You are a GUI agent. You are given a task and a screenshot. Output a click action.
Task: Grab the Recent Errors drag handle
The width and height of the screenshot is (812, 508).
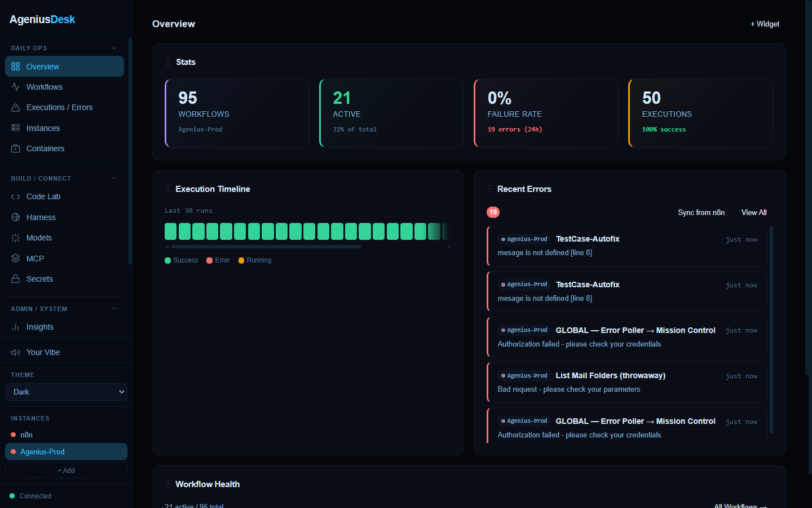(x=489, y=189)
